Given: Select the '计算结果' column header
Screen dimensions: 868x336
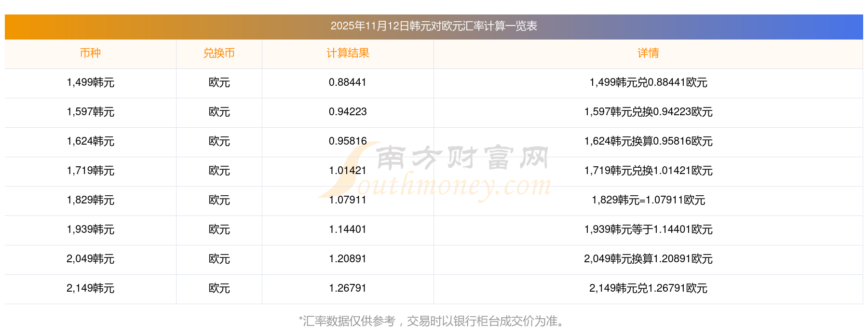Looking at the screenshot, I should [348, 53].
